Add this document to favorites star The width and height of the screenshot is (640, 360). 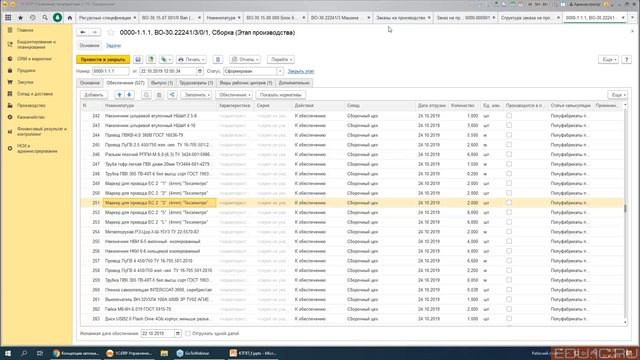point(111,33)
